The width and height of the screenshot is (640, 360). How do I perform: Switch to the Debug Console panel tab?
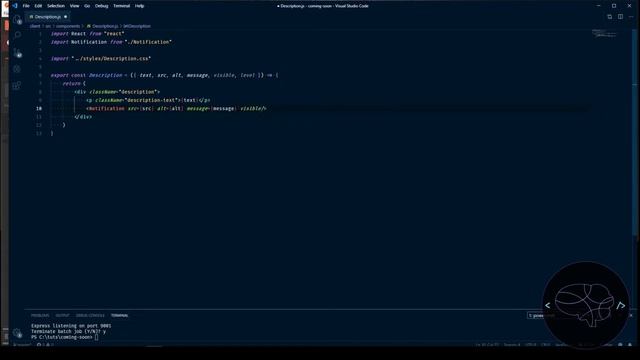coord(90,316)
